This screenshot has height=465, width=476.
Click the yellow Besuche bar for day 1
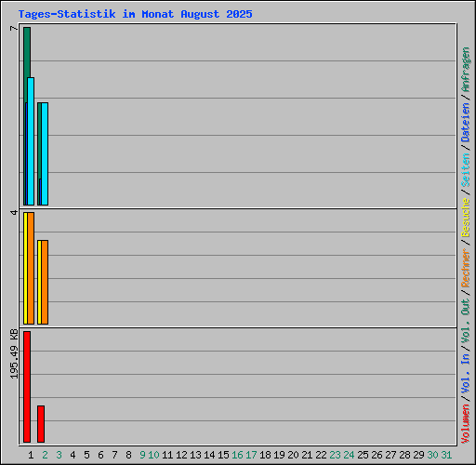coord(25,268)
